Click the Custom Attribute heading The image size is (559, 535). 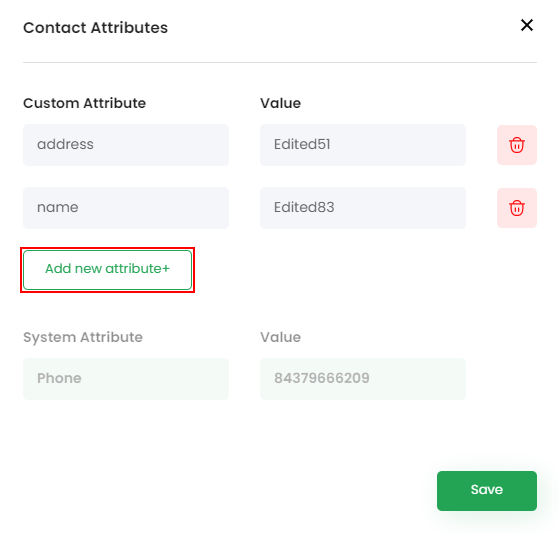(x=84, y=103)
